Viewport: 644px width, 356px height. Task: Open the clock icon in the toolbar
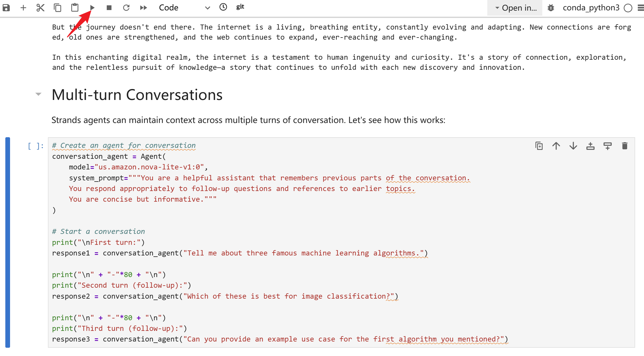[223, 7]
